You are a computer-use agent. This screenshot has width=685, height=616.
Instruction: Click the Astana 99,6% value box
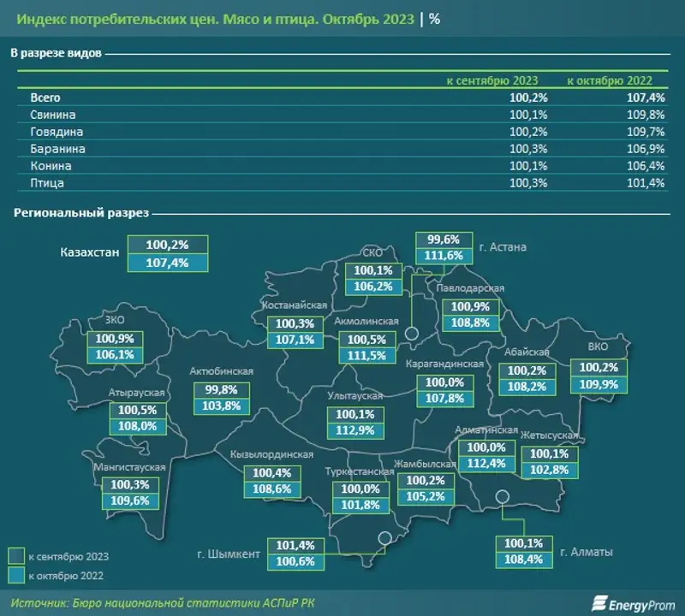pyautogui.click(x=438, y=240)
